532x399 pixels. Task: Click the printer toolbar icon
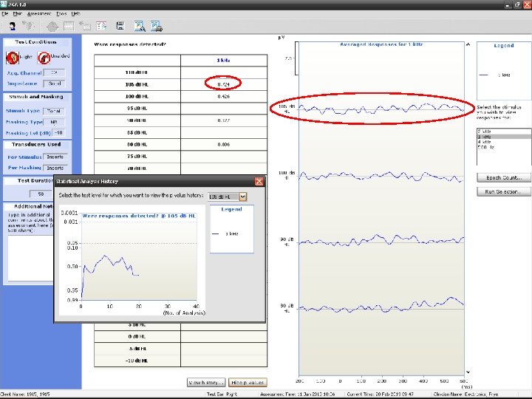[157, 26]
